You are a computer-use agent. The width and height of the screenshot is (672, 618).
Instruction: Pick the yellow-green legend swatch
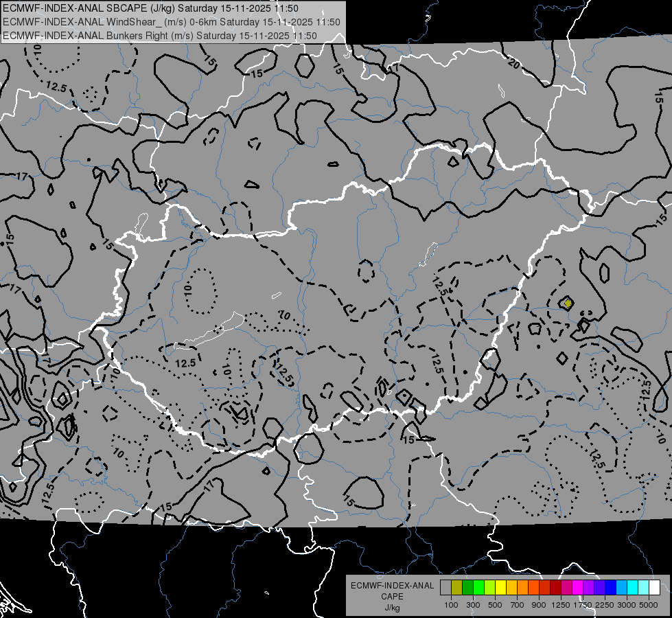(489, 587)
